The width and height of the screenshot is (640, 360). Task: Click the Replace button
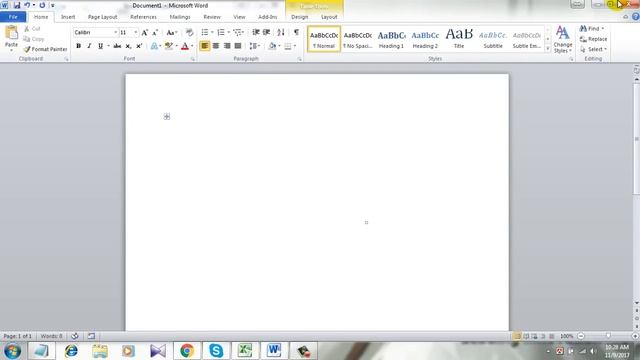click(x=593, y=39)
